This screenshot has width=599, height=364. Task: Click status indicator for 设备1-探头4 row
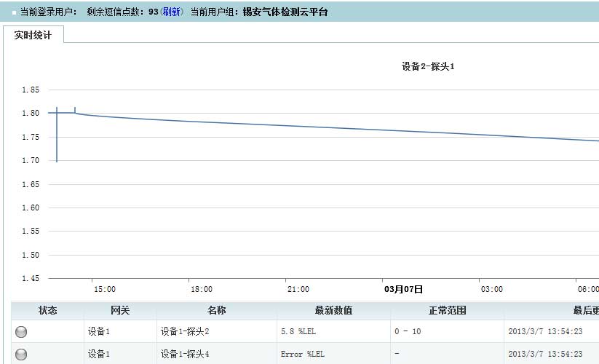tap(21, 355)
